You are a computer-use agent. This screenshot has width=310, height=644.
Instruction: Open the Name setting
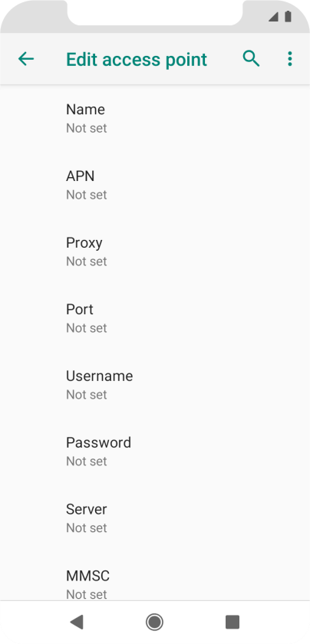155,118
